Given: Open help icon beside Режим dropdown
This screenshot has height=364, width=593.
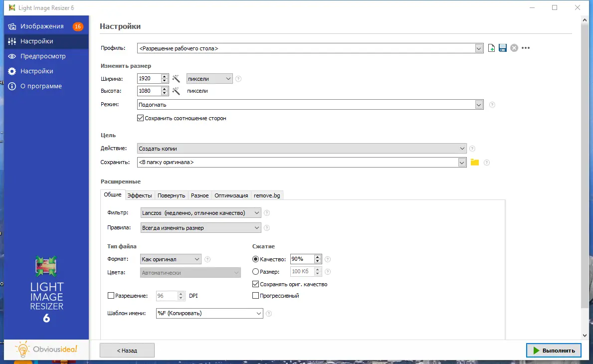Looking at the screenshot, I should [x=492, y=105].
